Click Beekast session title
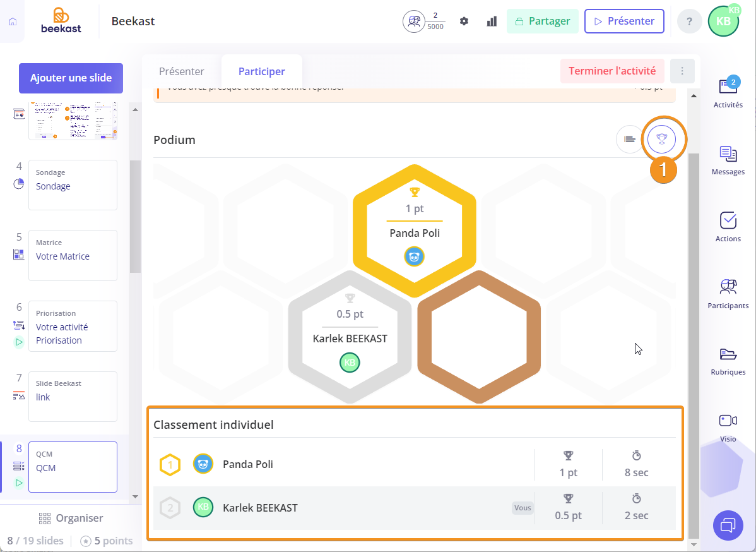The image size is (756, 552). tap(133, 21)
